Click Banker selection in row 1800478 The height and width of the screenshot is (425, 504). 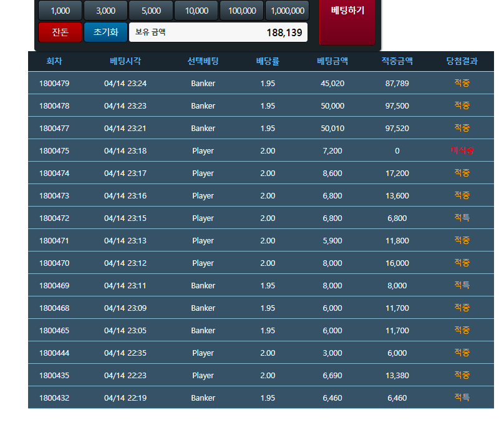(203, 105)
